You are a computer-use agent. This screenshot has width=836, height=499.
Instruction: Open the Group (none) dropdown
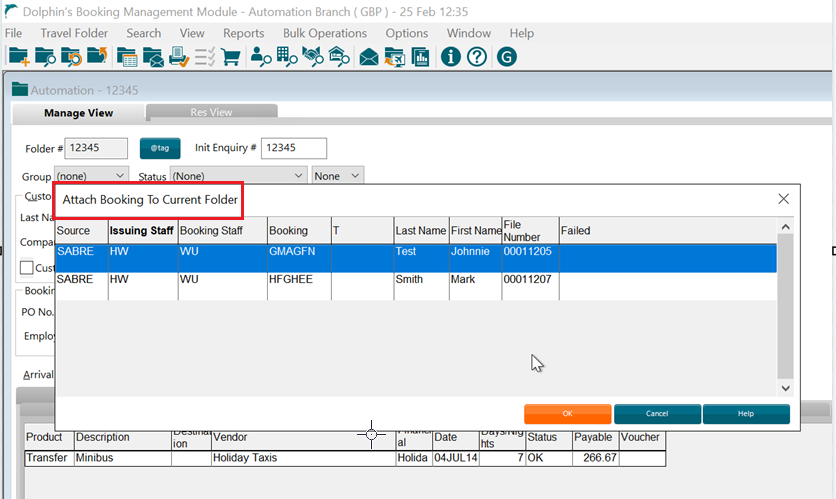91,176
